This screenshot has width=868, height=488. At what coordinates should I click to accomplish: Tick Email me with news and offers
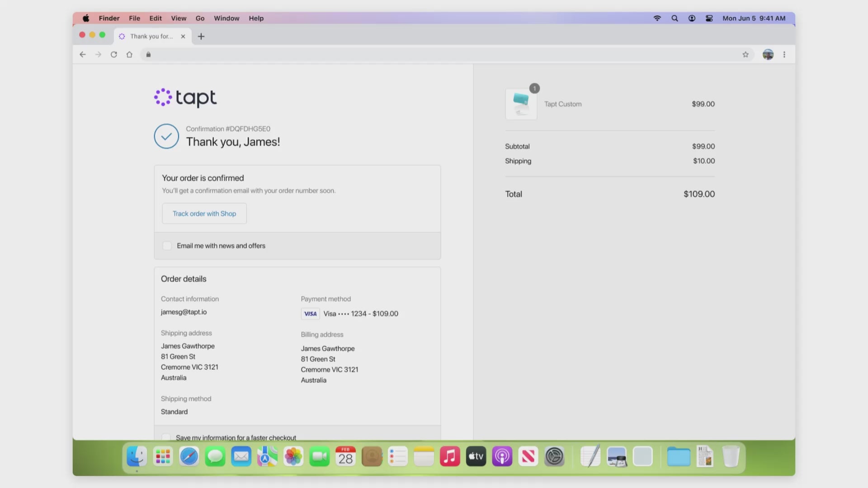click(x=167, y=246)
